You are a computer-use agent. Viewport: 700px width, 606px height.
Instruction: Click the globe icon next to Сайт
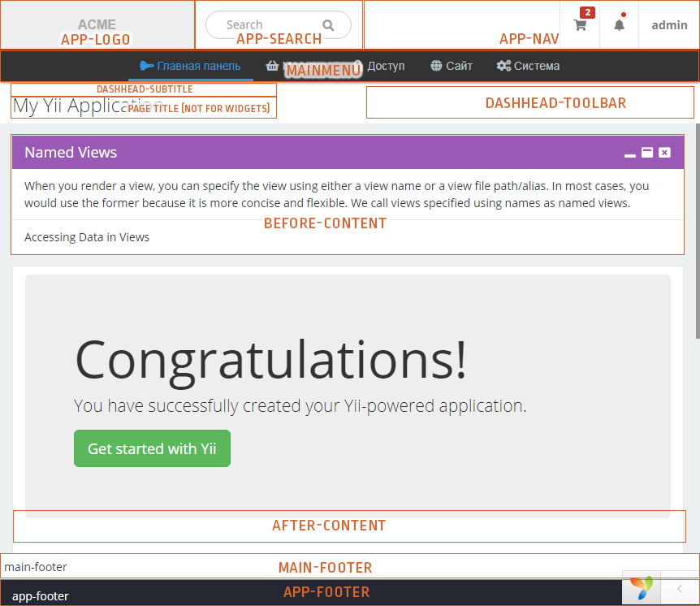436,66
